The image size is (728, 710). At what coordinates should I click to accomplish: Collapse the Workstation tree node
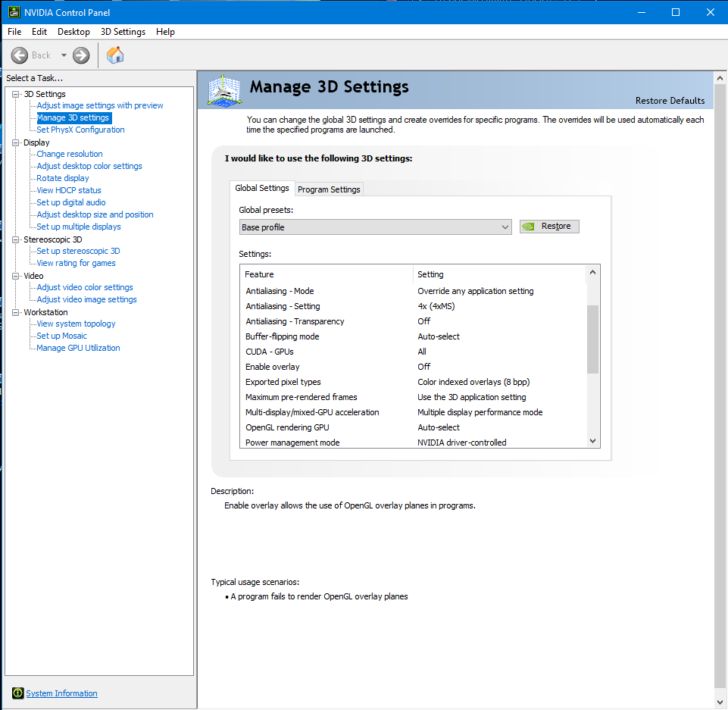tap(16, 312)
